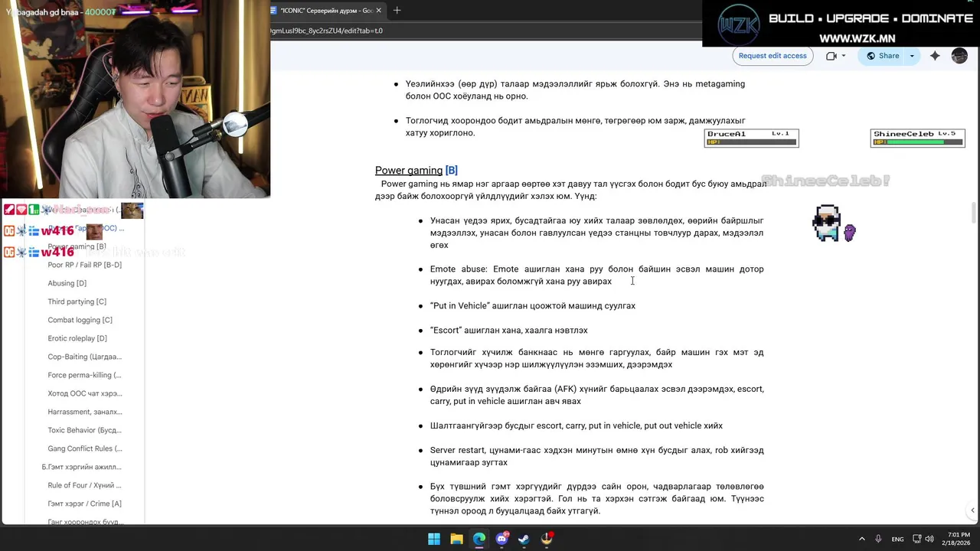Jump to Harrassment outline entry

84,412
